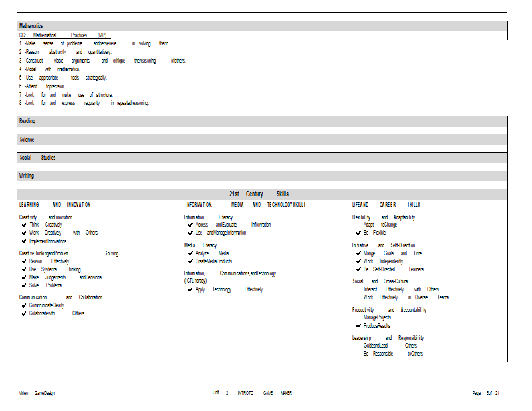Viewport: 532px width, 411px height.
Task: Click the checkmark beside Be Flexible
Action: (x=358, y=233)
